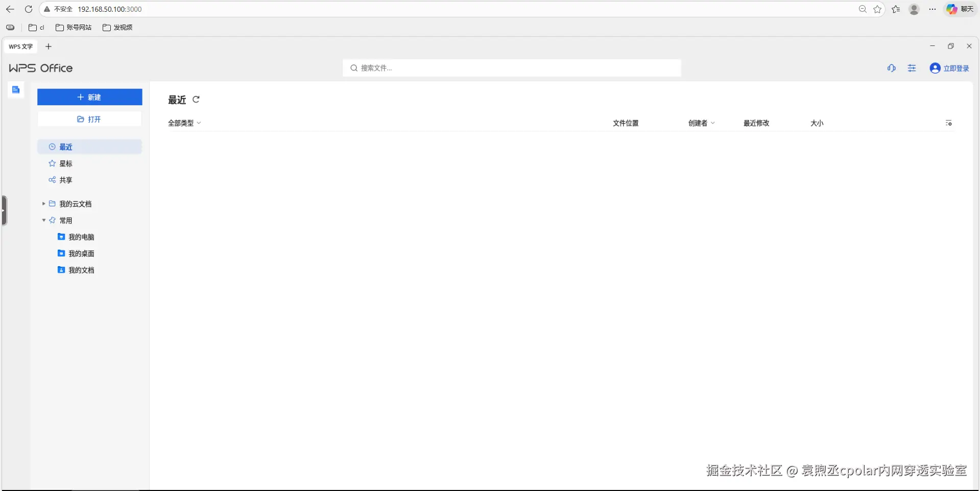Open 我的文档 location
Viewport: 980px width, 491px height.
pos(81,270)
